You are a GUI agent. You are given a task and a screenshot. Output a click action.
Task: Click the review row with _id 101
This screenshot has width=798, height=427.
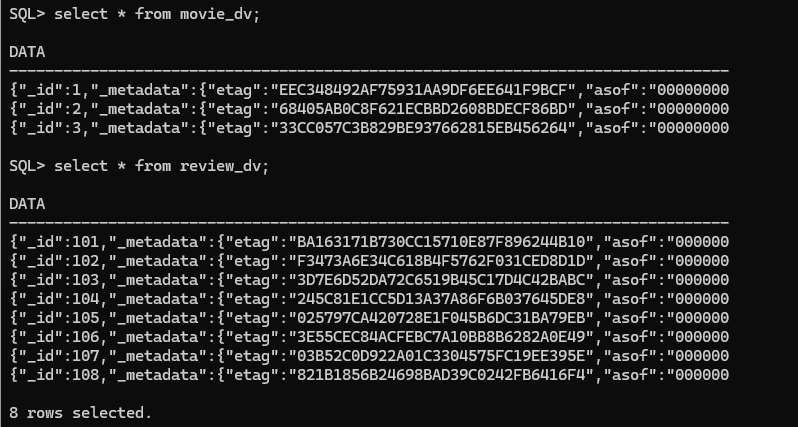click(x=368, y=242)
